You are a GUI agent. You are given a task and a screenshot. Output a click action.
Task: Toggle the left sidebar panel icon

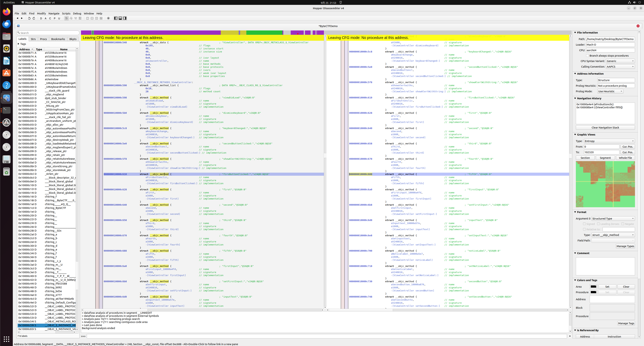[x=115, y=18]
